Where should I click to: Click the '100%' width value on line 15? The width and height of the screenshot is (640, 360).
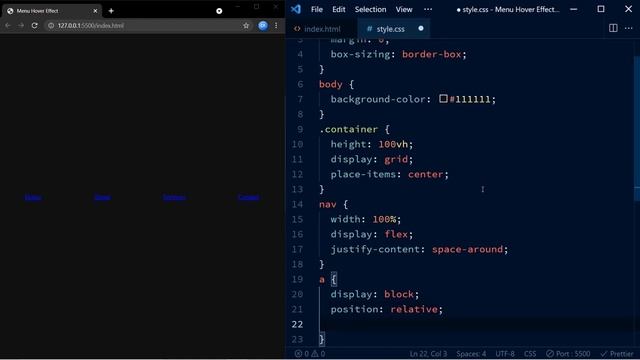click(x=384, y=219)
